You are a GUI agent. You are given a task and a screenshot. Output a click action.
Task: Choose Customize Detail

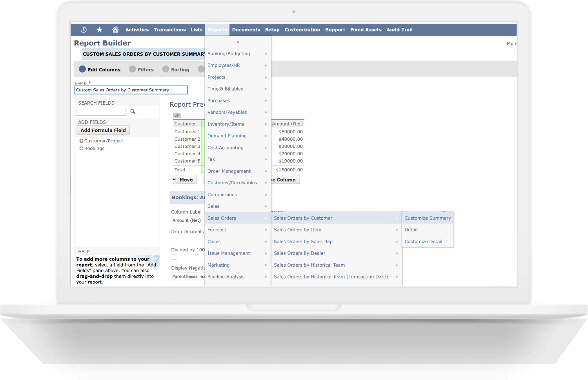tap(428, 242)
